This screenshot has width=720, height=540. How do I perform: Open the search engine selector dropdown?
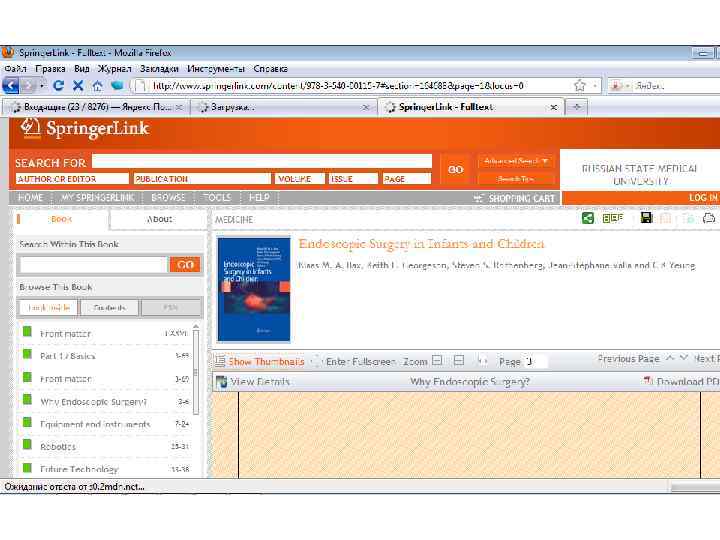(x=619, y=86)
